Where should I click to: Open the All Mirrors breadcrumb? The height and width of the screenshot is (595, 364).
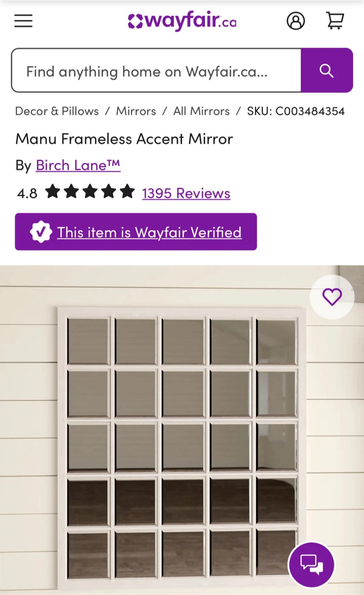click(201, 111)
